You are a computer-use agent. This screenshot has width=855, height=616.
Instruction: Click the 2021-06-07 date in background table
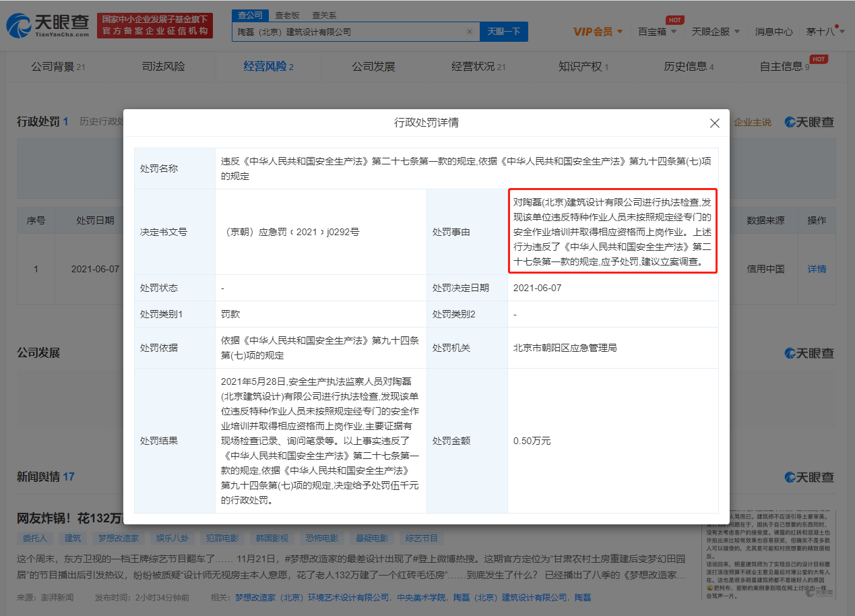pos(95,269)
